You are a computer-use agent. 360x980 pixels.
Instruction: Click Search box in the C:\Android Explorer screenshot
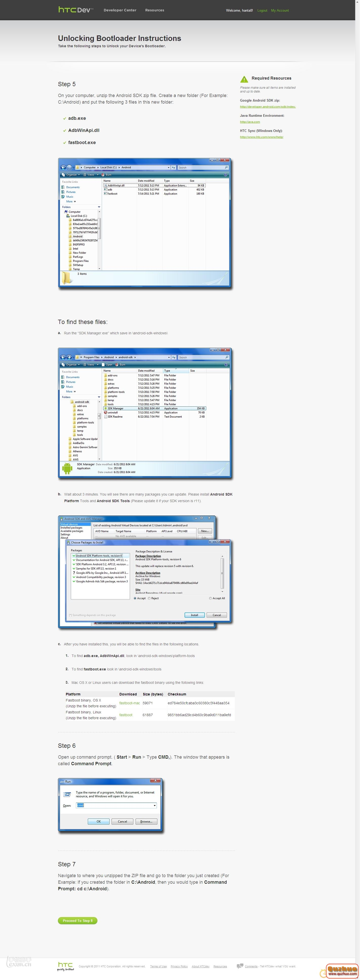coord(203,167)
